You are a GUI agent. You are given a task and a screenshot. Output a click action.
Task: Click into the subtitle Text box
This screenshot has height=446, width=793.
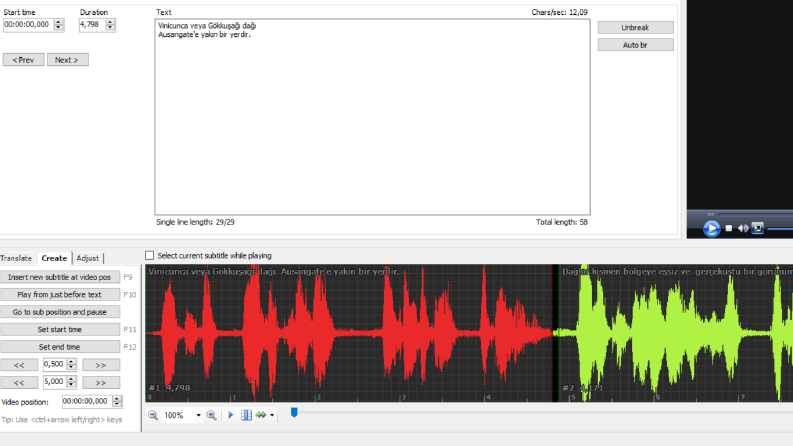[372, 117]
